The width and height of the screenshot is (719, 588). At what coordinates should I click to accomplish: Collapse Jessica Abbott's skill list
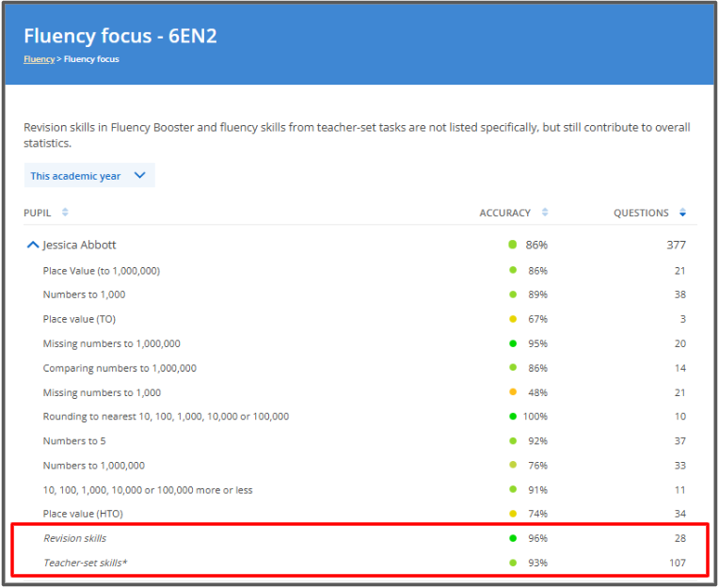pos(33,245)
